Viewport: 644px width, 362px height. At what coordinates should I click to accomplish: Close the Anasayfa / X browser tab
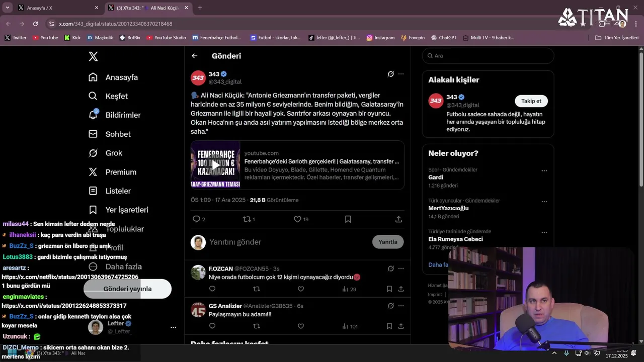pos(97,8)
